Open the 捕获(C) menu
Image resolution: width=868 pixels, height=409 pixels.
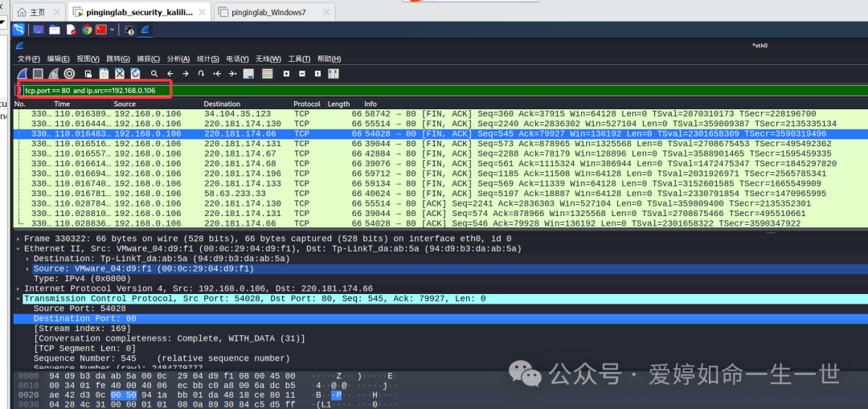coord(149,59)
